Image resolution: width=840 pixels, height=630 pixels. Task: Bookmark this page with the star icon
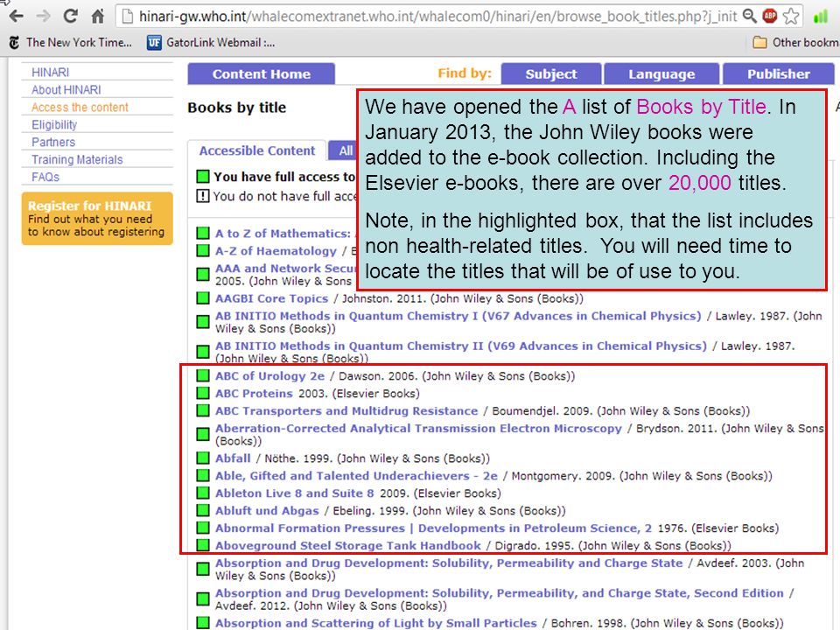pos(791,16)
